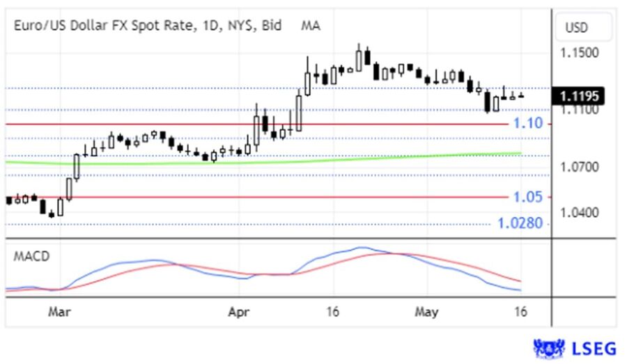
Task: Click the blue 1.05 level label
Action: (528, 197)
